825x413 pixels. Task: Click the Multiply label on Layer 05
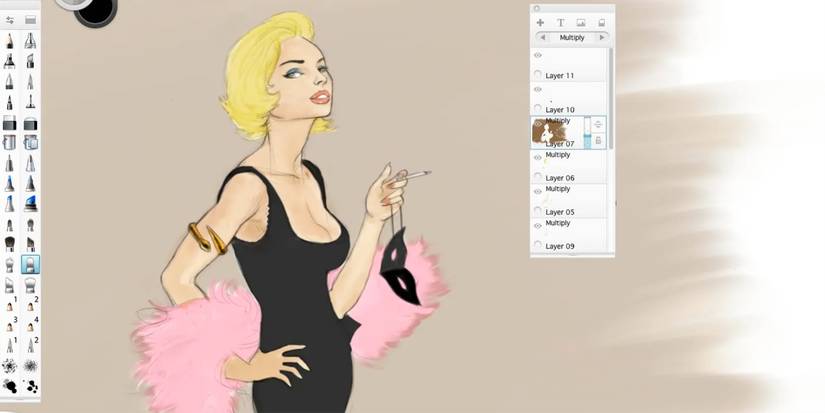pyautogui.click(x=558, y=189)
